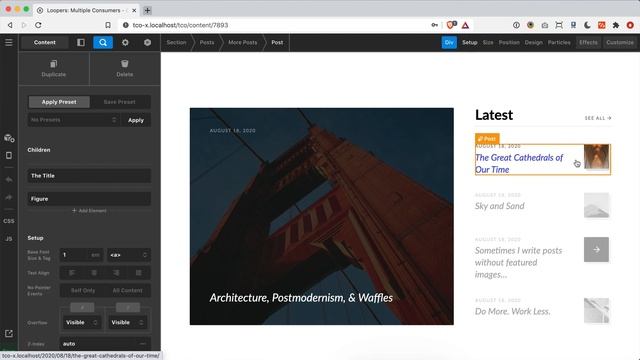Open the hamburger menu in builder sidebar

pyautogui.click(x=9, y=42)
